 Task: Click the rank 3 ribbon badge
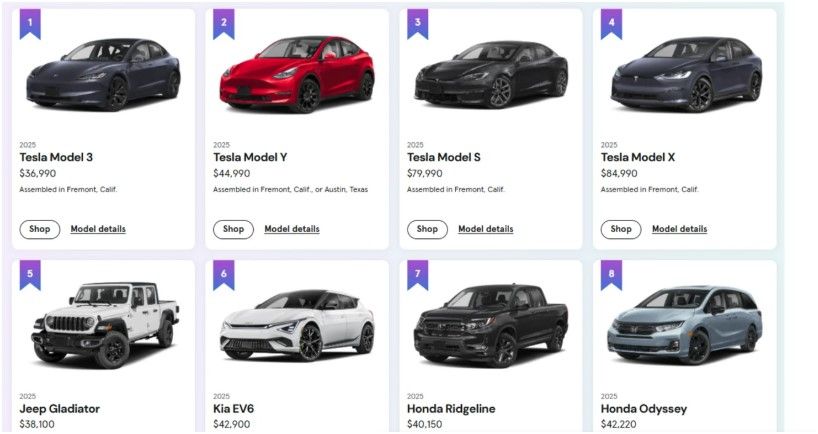coord(418,23)
